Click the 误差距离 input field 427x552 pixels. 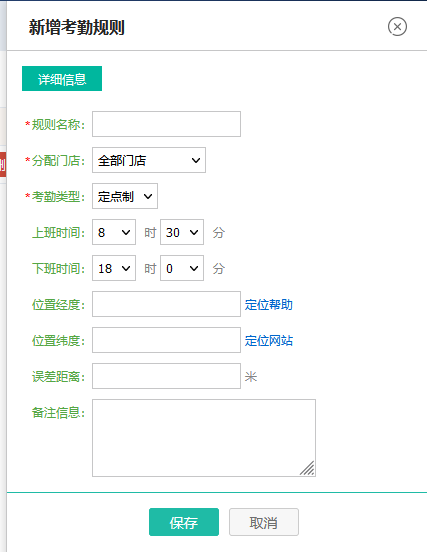167,376
